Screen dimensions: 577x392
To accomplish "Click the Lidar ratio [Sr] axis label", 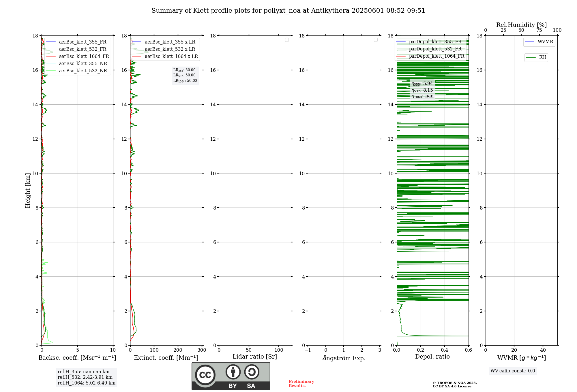I will pos(255,357).
